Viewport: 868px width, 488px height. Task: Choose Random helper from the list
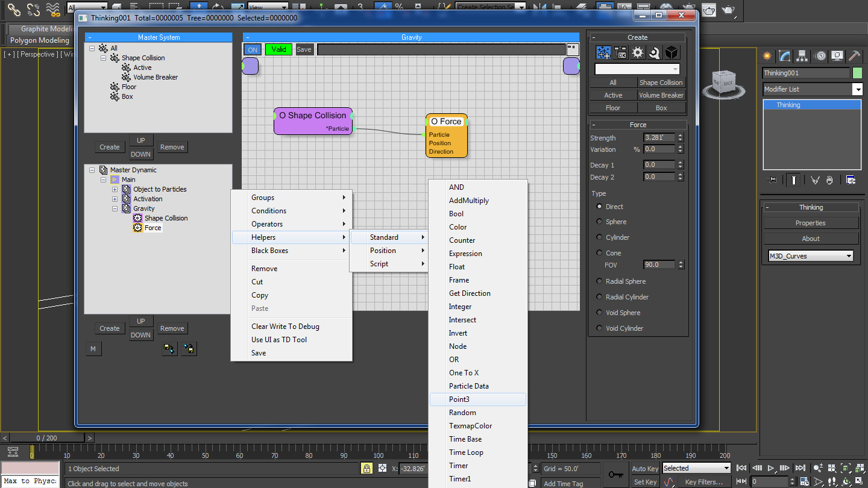point(478,413)
